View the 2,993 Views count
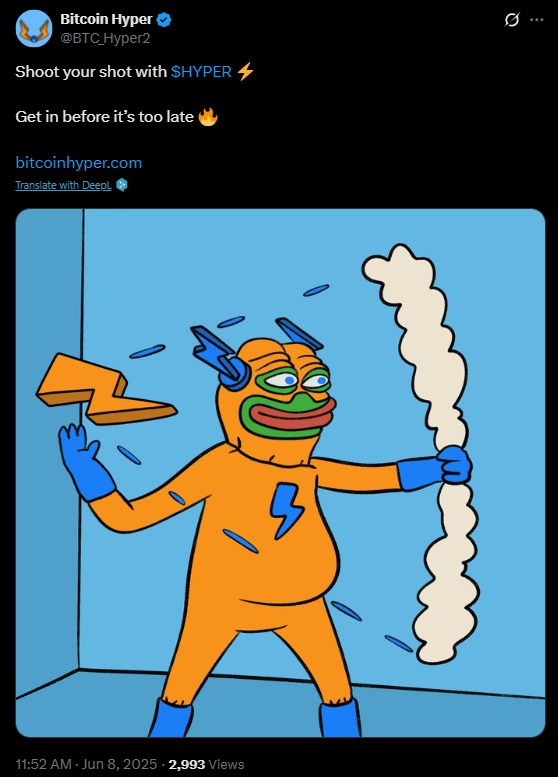Viewport: 558px width, 777px height. coord(207,764)
